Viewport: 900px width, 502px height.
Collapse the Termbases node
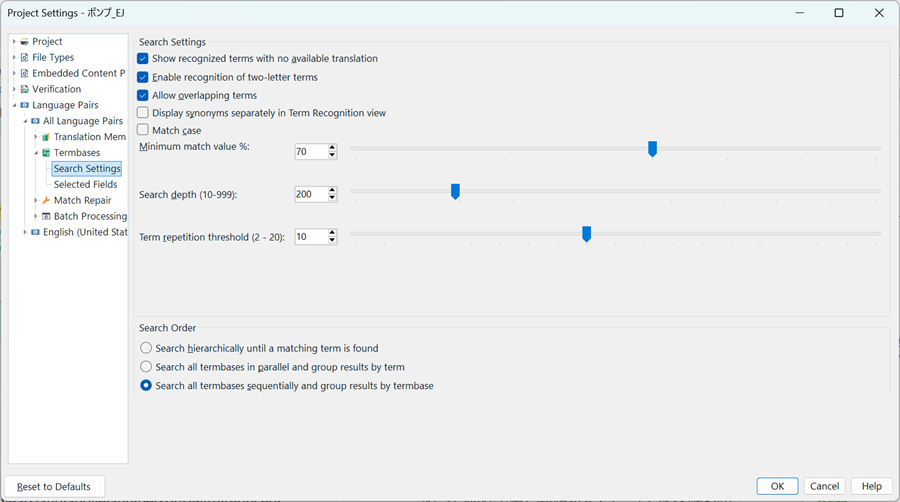tap(36, 153)
